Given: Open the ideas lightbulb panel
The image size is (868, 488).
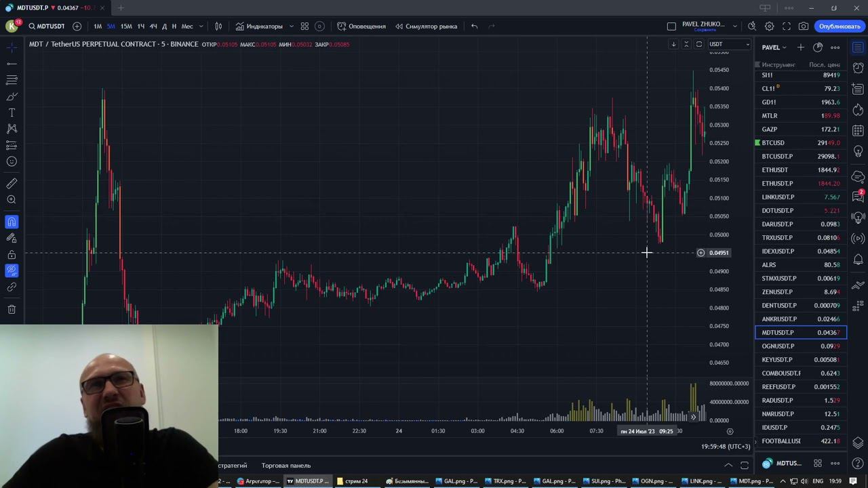Looking at the screenshot, I should (x=858, y=151).
